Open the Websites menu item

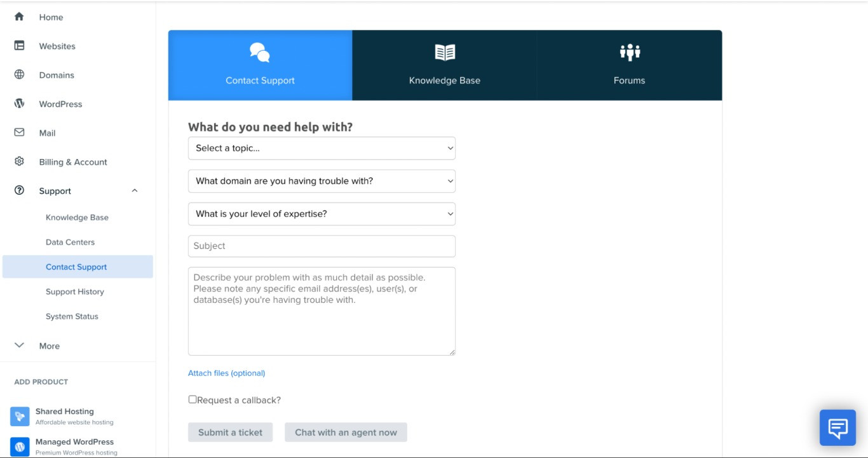coord(57,46)
